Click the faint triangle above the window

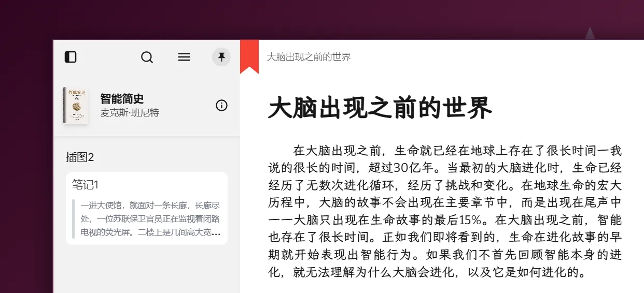coord(590,33)
